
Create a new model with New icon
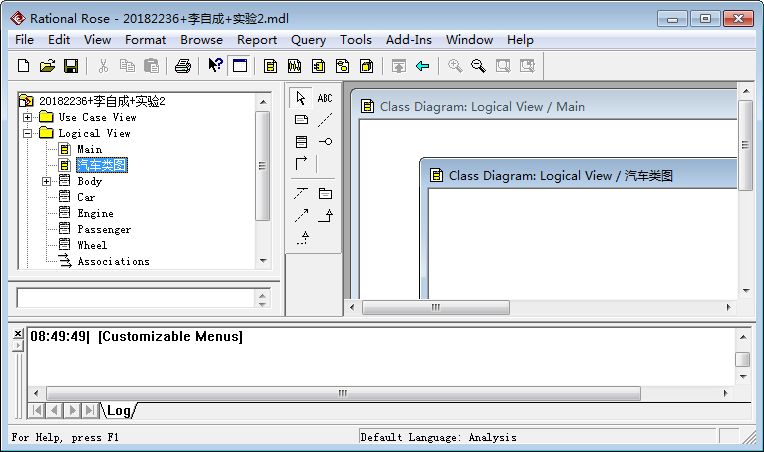[x=23, y=66]
